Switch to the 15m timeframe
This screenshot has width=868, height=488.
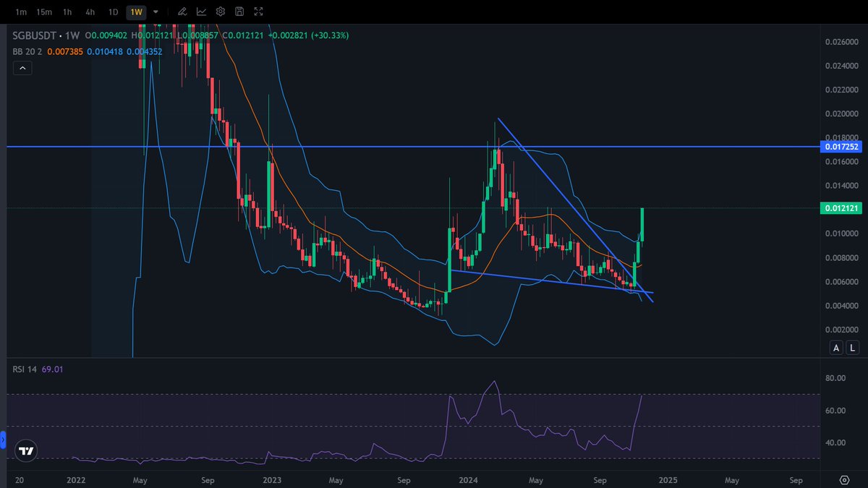coord(44,12)
